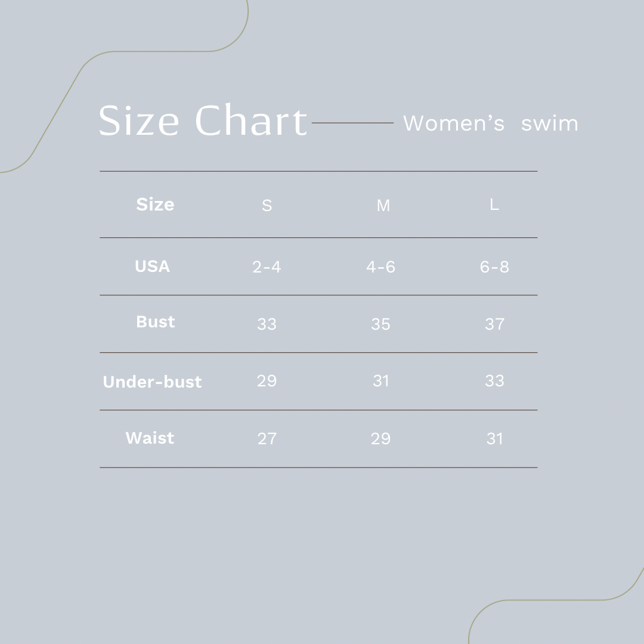
Task: Click the Waist value for size L
Action: click(x=494, y=439)
